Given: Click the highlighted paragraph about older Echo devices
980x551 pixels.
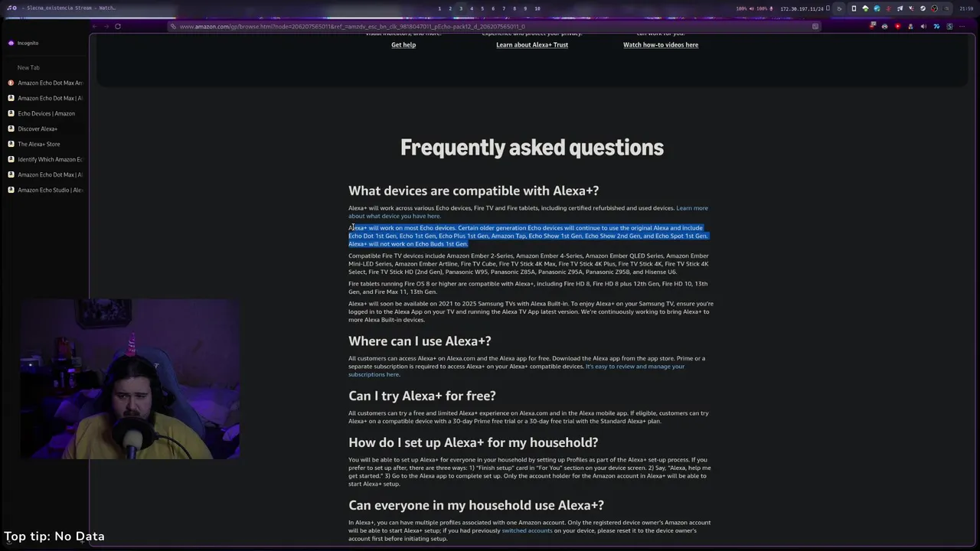Looking at the screenshot, I should point(528,236).
